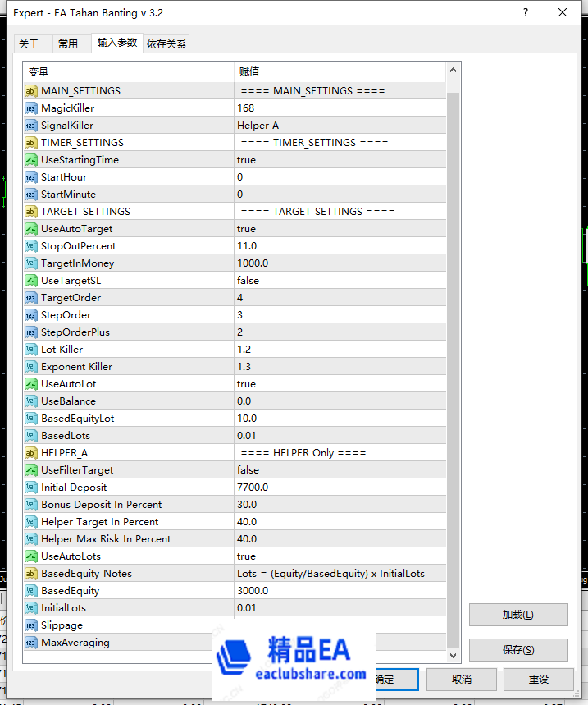
Task: Select the HELPER_A string icon
Action: point(30,453)
